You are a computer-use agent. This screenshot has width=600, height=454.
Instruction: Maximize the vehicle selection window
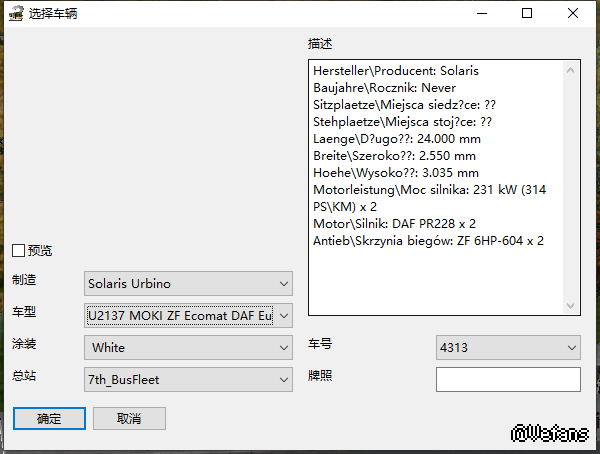pyautogui.click(x=527, y=14)
